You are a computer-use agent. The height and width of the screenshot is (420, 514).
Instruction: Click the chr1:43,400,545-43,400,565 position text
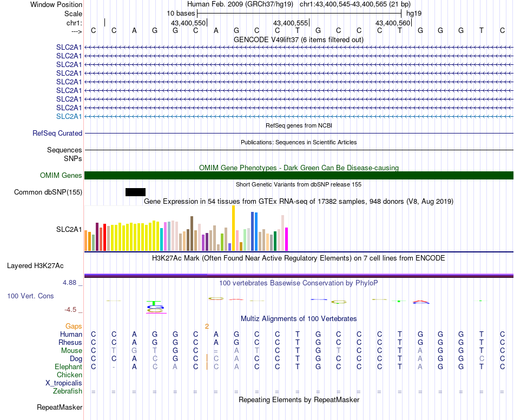coord(355,4)
